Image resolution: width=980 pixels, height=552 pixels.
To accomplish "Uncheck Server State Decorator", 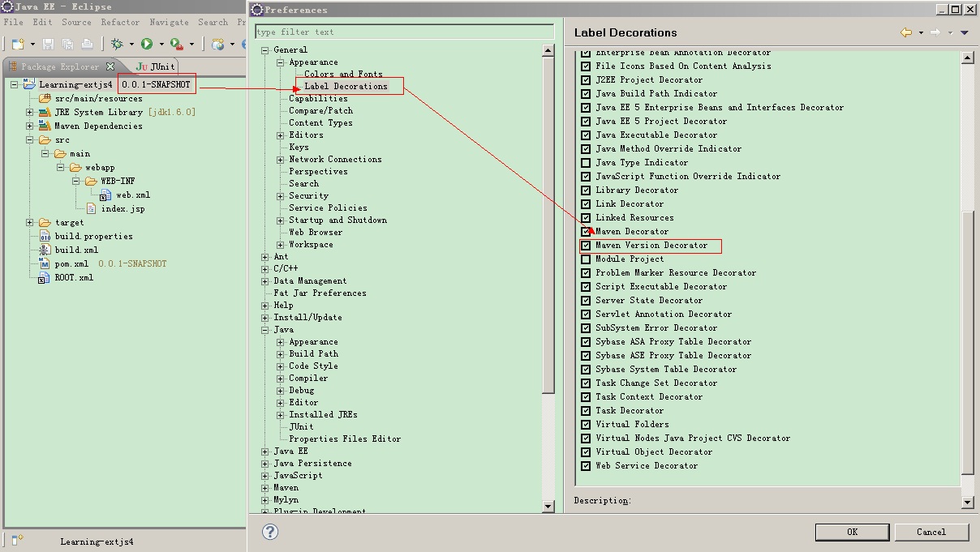I will [x=586, y=301].
